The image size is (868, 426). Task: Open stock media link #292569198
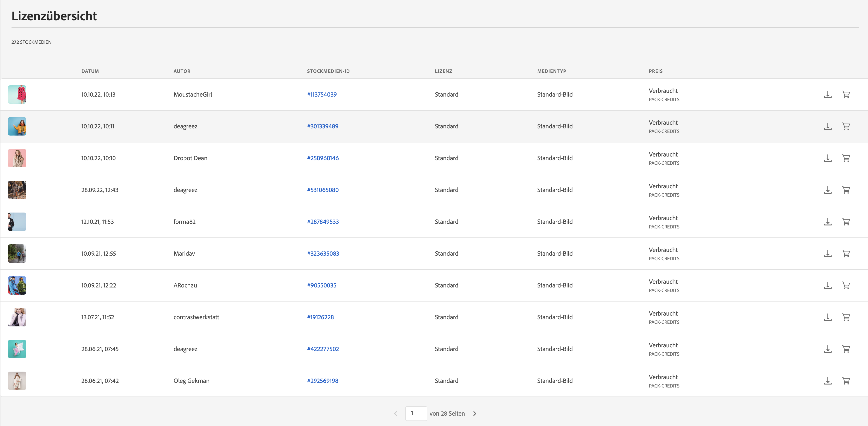point(322,381)
